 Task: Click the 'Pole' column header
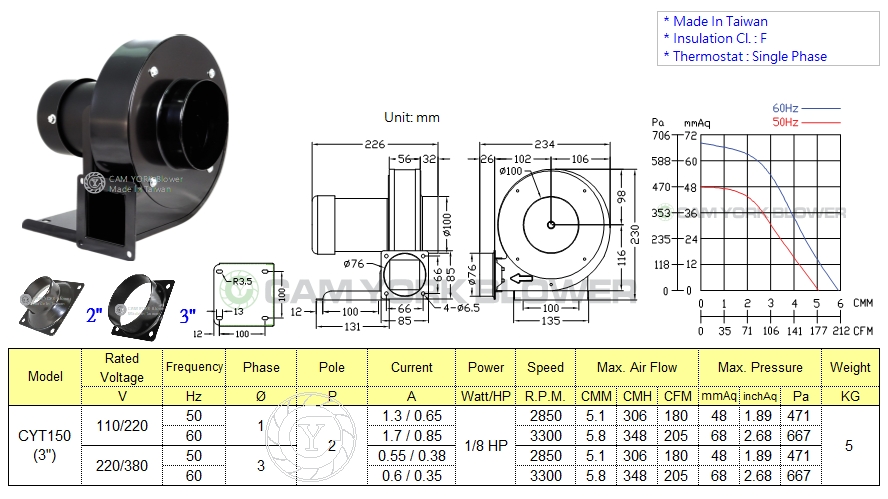[332, 368]
